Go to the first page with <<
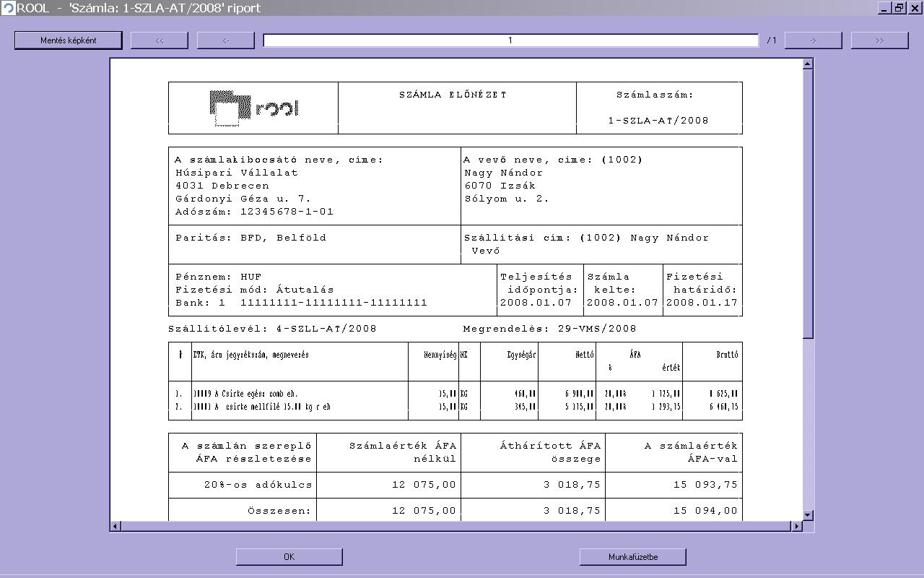 pos(160,40)
